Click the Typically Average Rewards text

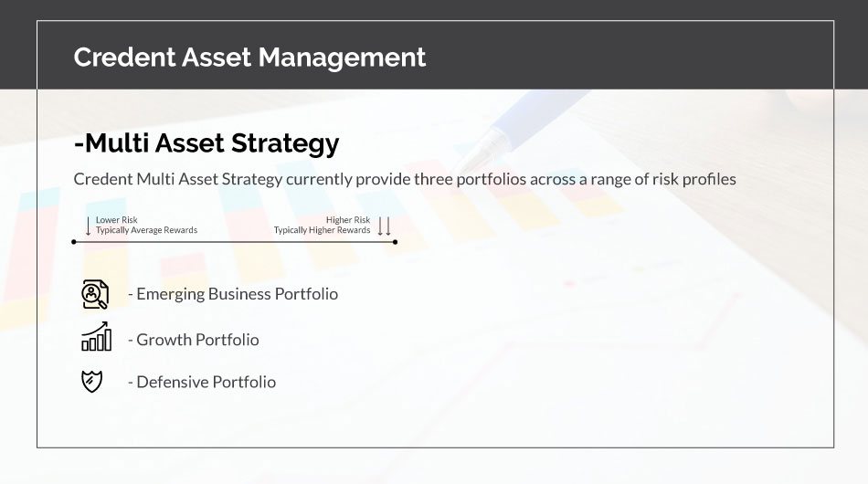pos(146,230)
